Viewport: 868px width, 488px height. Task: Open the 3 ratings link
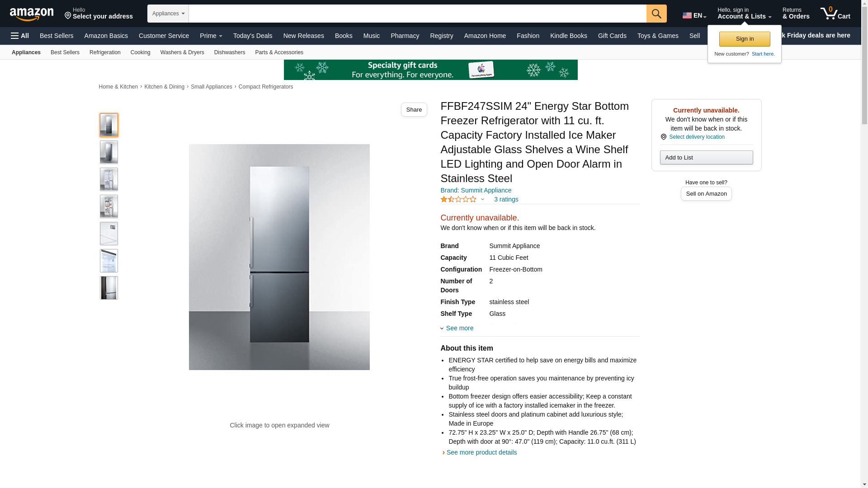[x=506, y=199]
